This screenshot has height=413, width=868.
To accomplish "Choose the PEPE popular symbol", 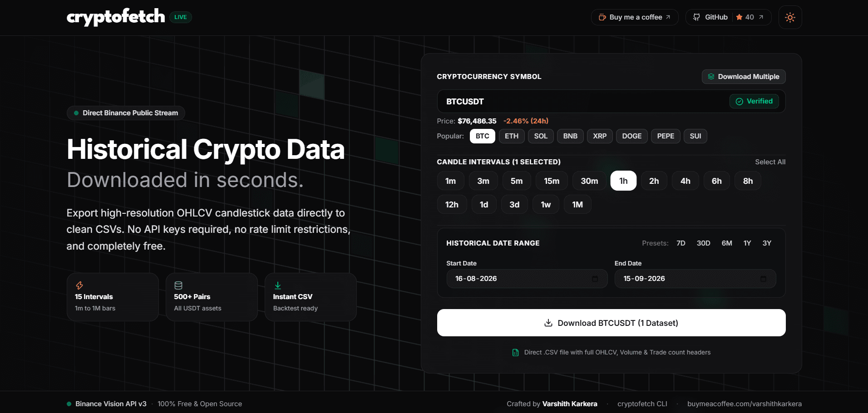I will (x=666, y=136).
